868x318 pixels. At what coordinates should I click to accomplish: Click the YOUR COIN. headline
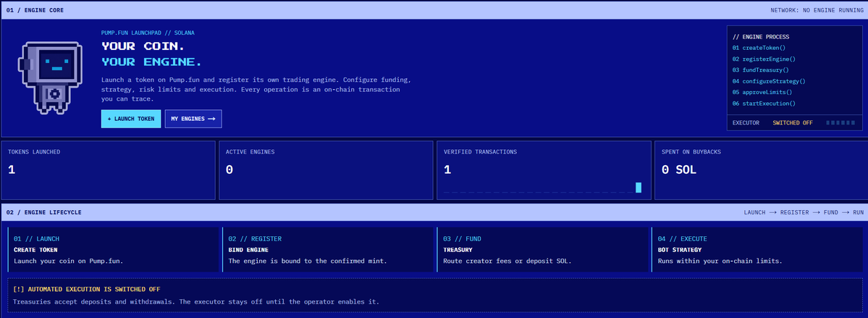click(x=143, y=46)
